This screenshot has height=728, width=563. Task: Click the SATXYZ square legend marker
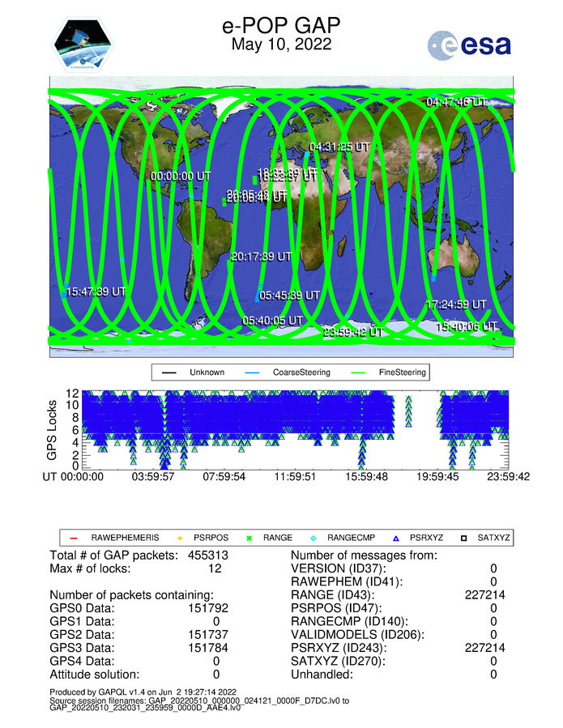pos(466,538)
